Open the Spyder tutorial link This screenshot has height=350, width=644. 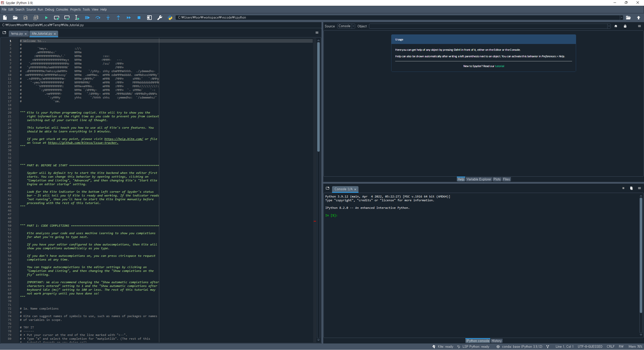tap(499, 66)
